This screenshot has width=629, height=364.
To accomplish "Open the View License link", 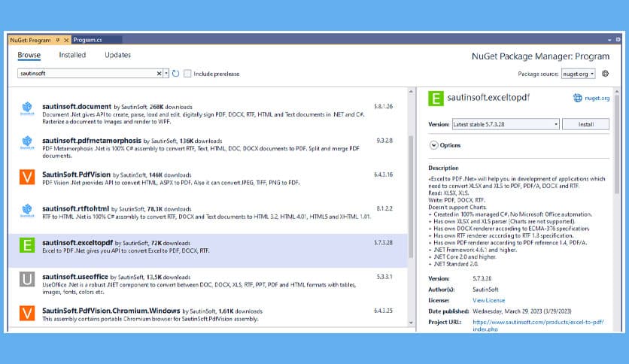I will coord(488,300).
